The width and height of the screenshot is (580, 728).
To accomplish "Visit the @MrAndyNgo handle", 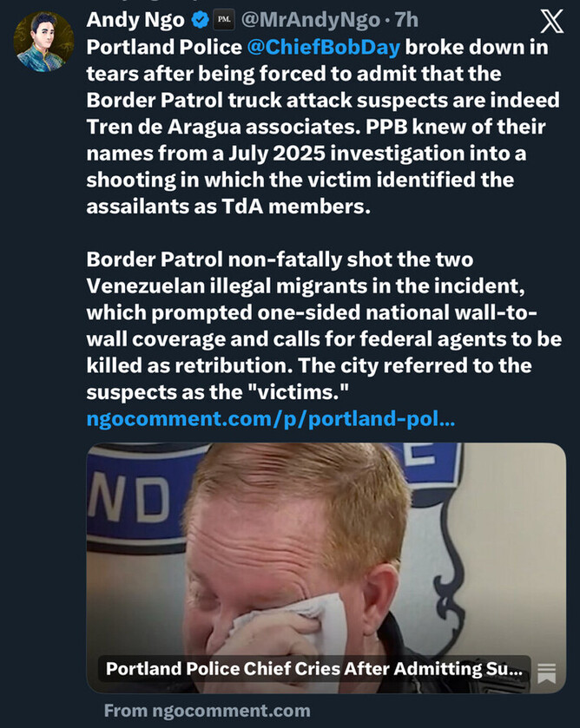I will coord(310,20).
